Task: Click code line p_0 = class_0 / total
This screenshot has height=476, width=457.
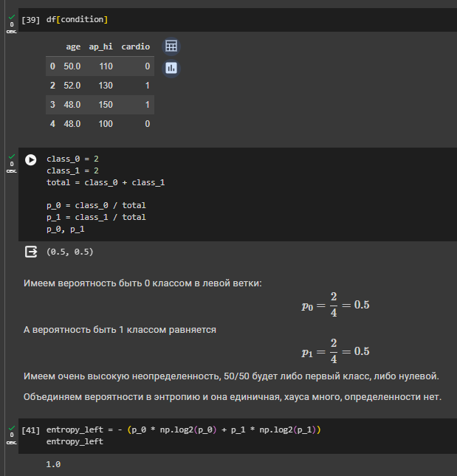Action: [x=96, y=205]
